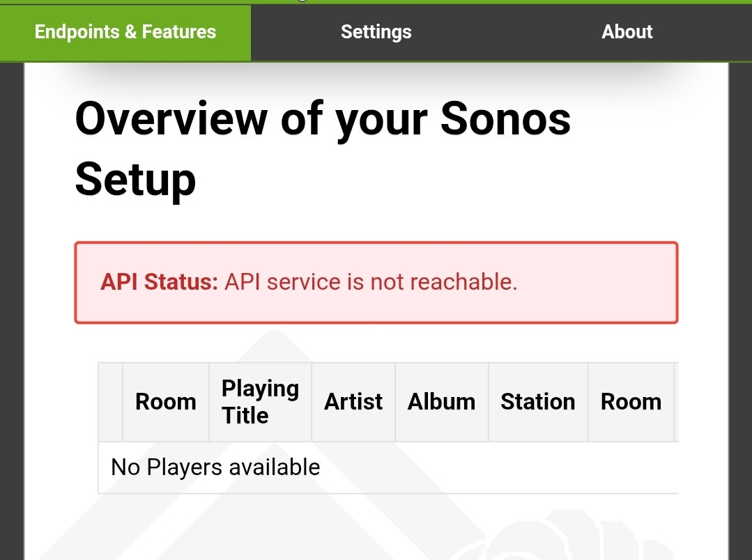Select the Playing Title column header
Image resolution: width=752 pixels, height=560 pixels.
click(x=260, y=402)
